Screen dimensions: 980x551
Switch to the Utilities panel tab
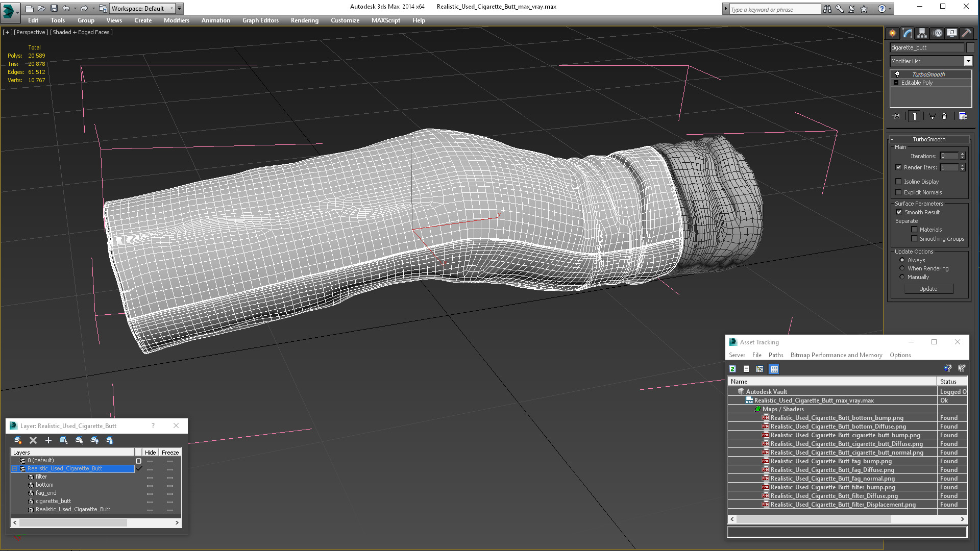pyautogui.click(x=966, y=33)
